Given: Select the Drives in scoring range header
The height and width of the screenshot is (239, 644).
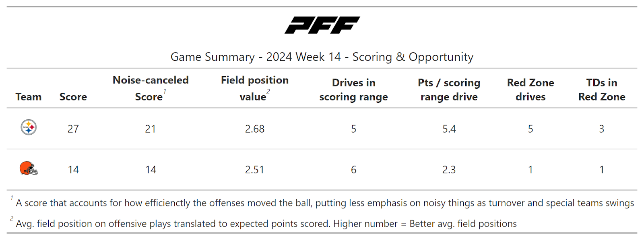Looking at the screenshot, I should (353, 89).
